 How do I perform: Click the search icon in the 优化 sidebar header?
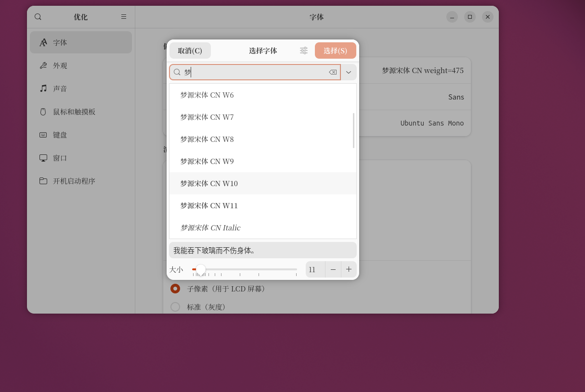(x=38, y=17)
